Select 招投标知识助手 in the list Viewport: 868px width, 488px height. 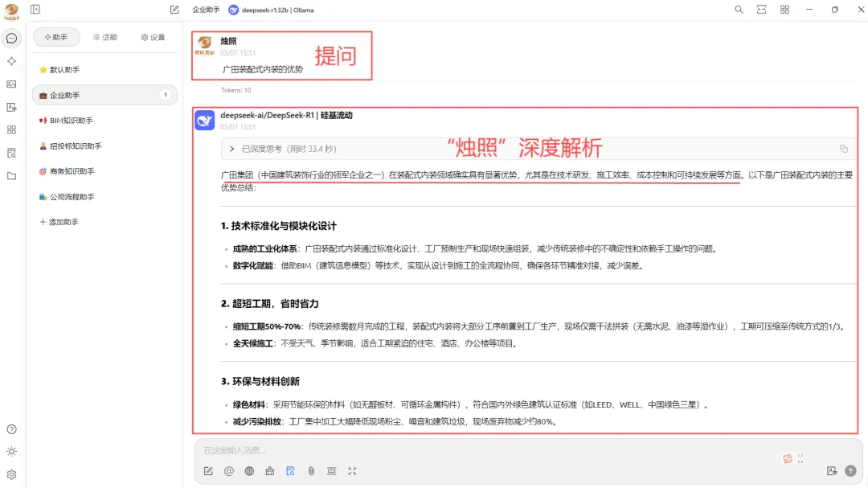(104, 146)
